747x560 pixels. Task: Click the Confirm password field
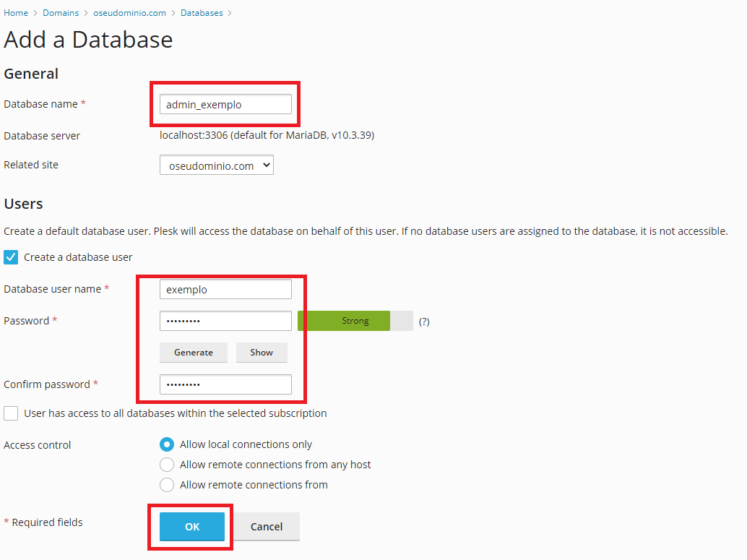click(x=225, y=384)
